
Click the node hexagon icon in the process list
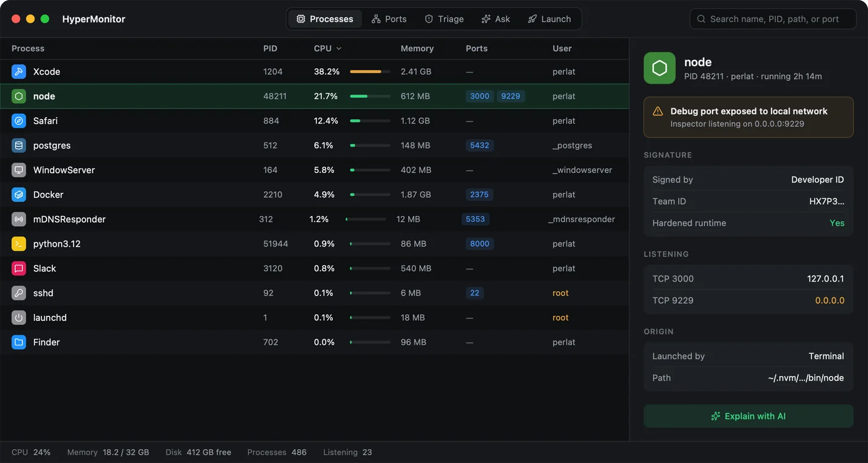(x=19, y=96)
